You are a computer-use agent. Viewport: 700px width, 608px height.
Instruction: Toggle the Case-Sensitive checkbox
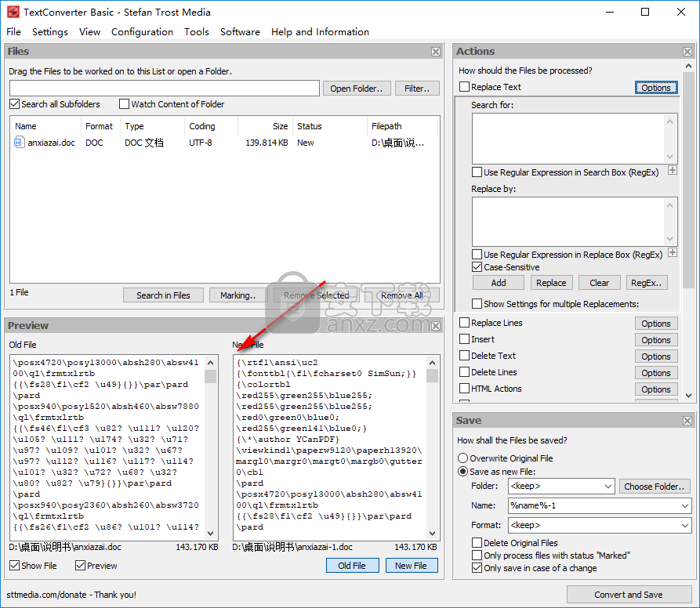(x=477, y=266)
